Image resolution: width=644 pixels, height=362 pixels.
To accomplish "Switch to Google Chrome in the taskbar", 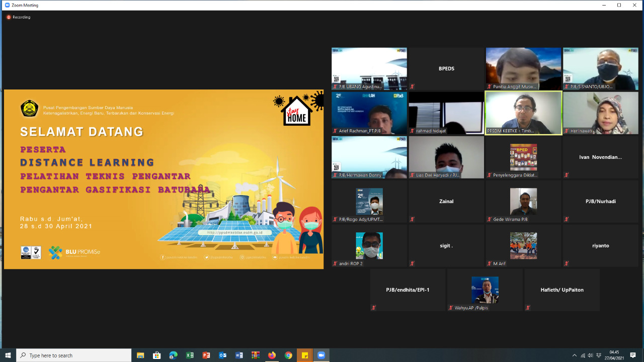I will pos(288,355).
